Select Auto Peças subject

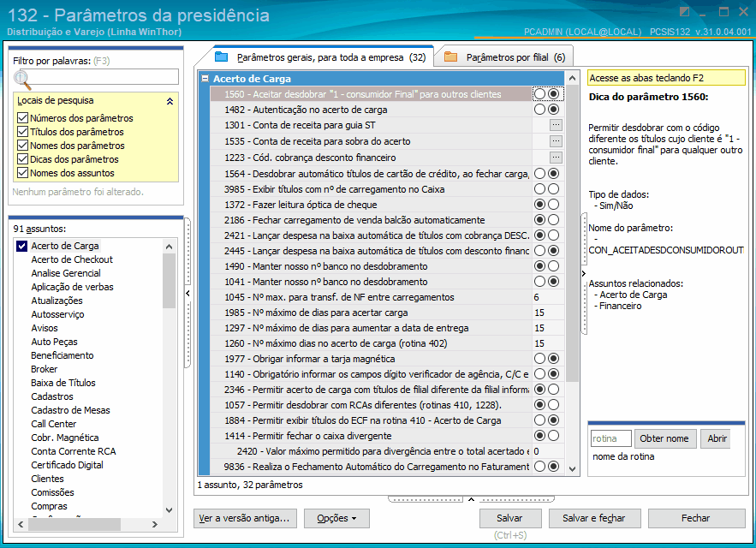point(54,342)
